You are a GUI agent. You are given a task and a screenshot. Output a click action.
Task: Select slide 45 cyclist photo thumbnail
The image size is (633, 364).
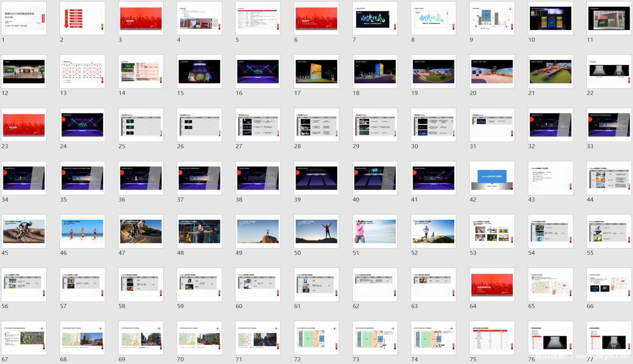[24, 231]
